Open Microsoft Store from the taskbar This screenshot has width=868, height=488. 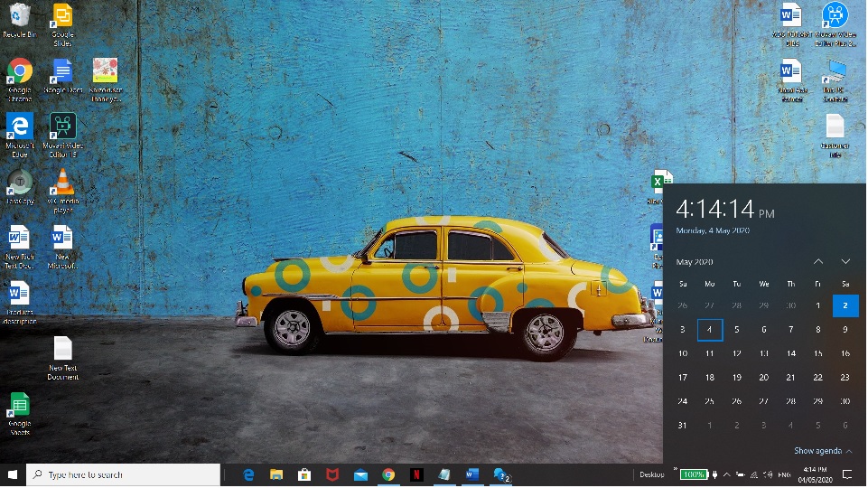point(303,475)
